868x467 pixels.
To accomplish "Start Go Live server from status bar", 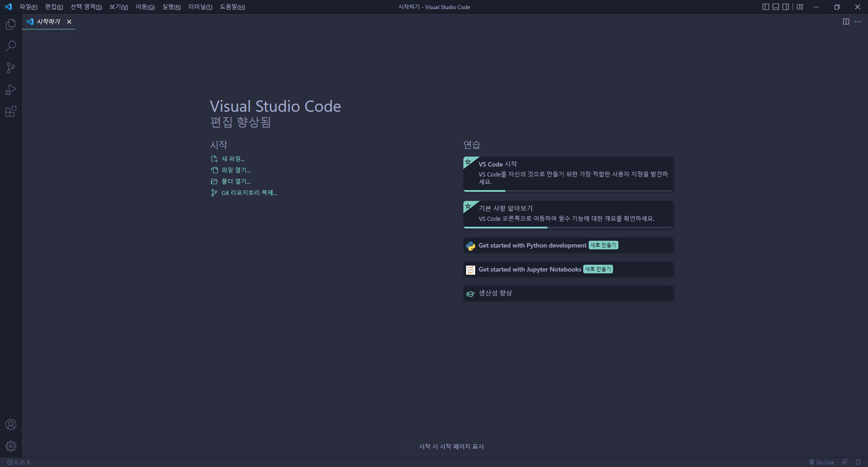I will pyautogui.click(x=821, y=462).
